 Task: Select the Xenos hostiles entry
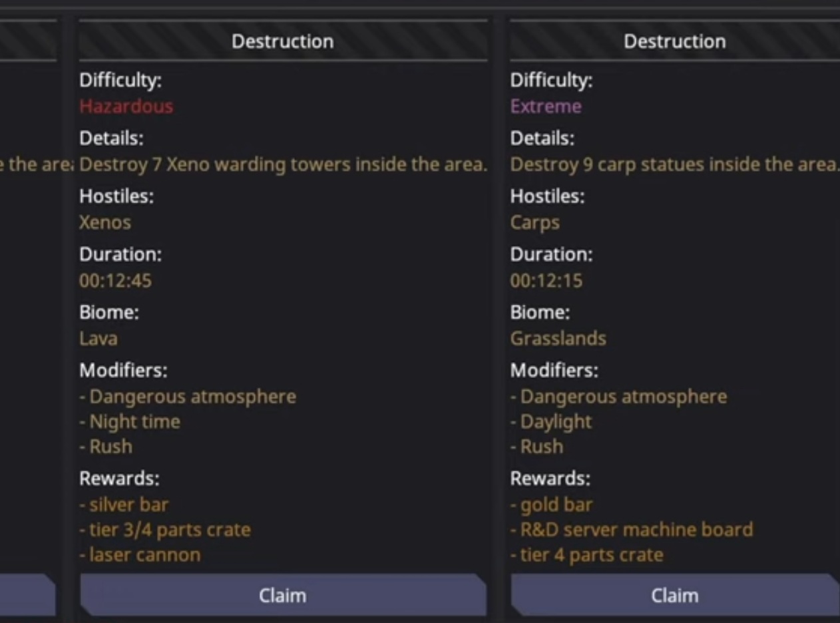[105, 222]
